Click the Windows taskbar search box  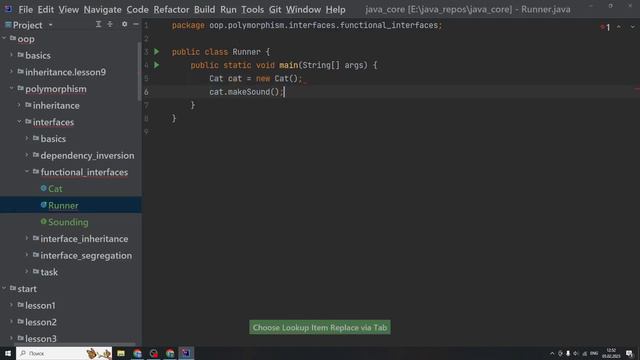[64, 353]
